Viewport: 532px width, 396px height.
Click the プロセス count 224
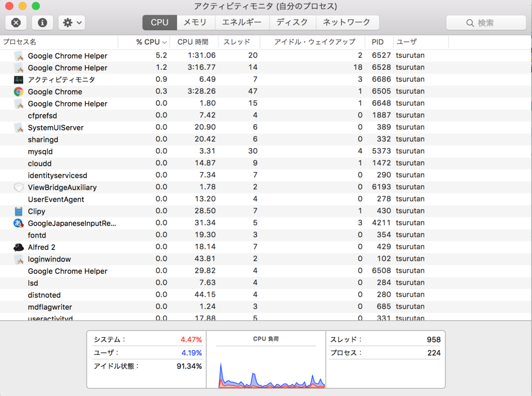[434, 353]
